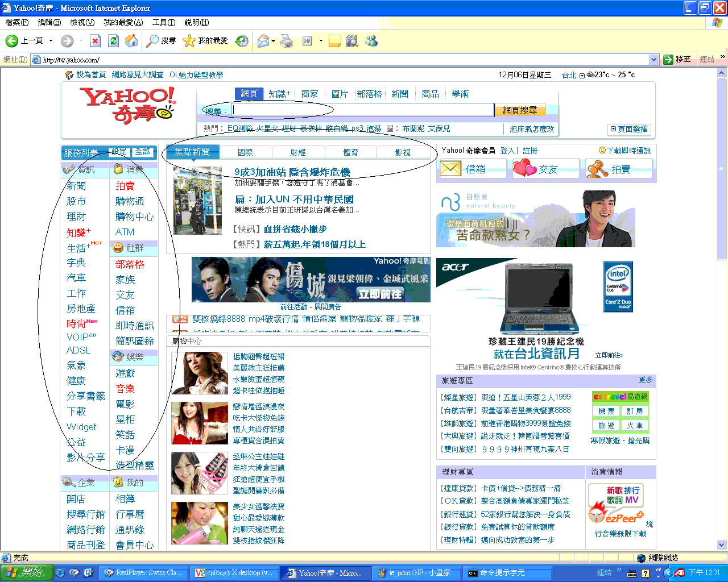Click the 登入 login link

[507, 151]
